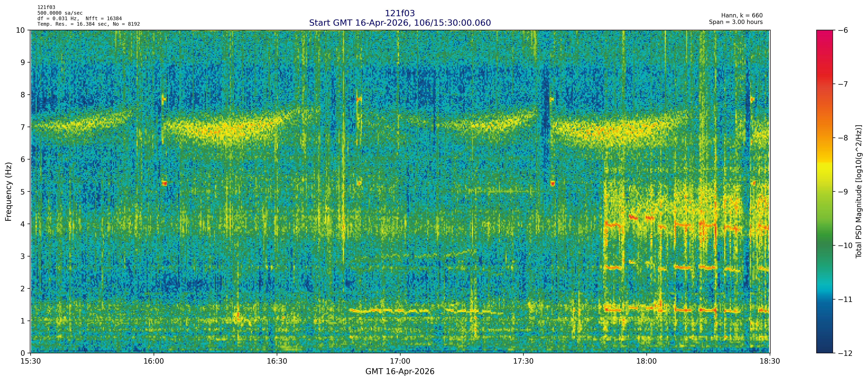Click the colorbar at the −9 level

pyautogui.click(x=824, y=192)
